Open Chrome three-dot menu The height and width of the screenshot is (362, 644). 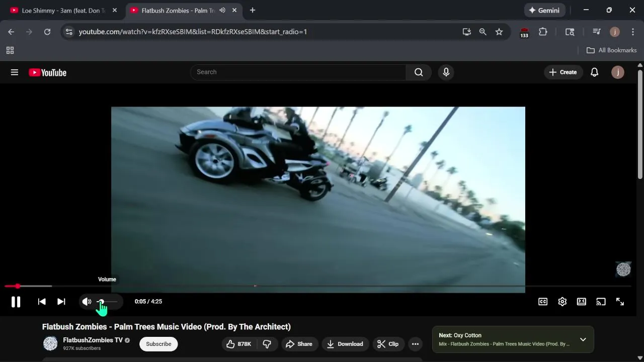coord(633,32)
